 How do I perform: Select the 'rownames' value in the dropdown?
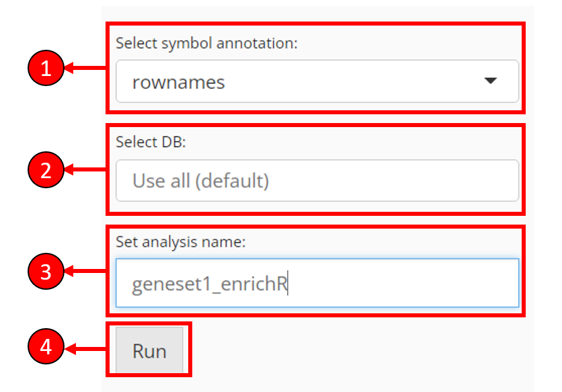(179, 83)
